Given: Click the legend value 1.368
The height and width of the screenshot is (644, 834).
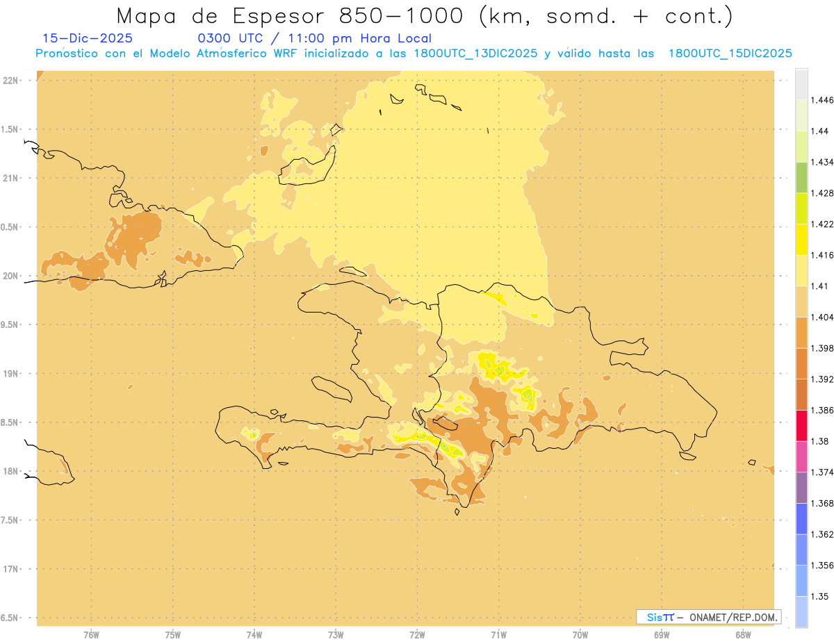Looking at the screenshot, I should tap(821, 503).
